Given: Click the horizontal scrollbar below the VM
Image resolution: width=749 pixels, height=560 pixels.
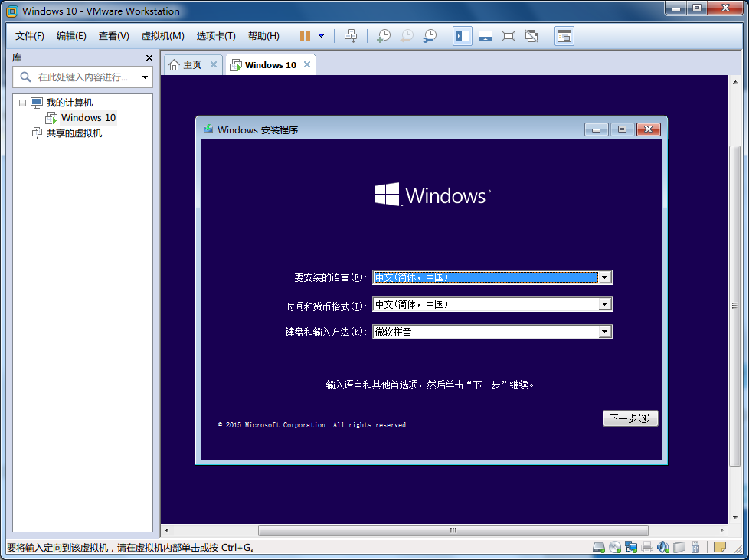Looking at the screenshot, I should pyautogui.click(x=453, y=530).
